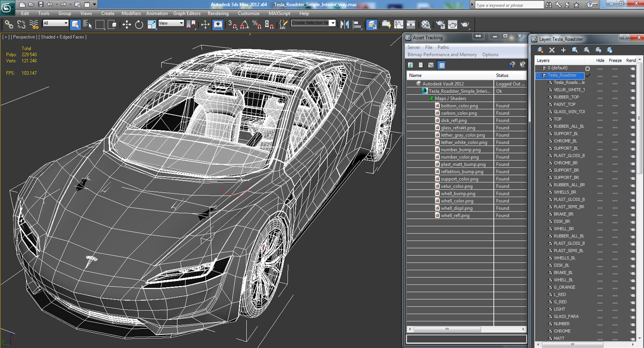This screenshot has height=348, width=644.
Task: Toggle the Angle Snap button
Action: (x=245, y=24)
